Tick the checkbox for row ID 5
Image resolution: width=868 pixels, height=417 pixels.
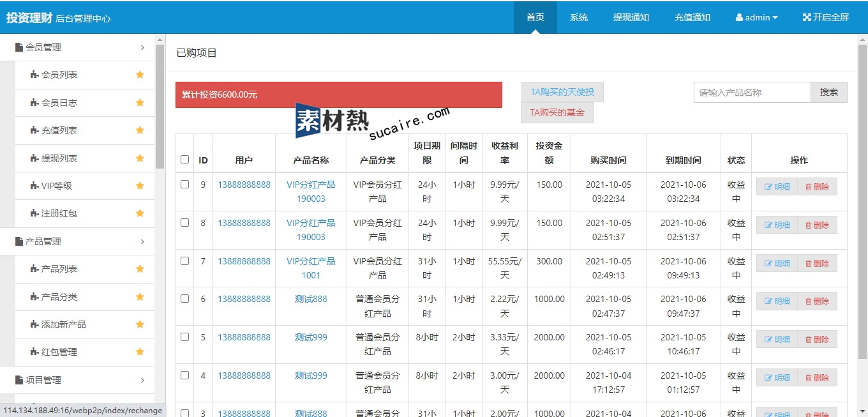tap(185, 337)
